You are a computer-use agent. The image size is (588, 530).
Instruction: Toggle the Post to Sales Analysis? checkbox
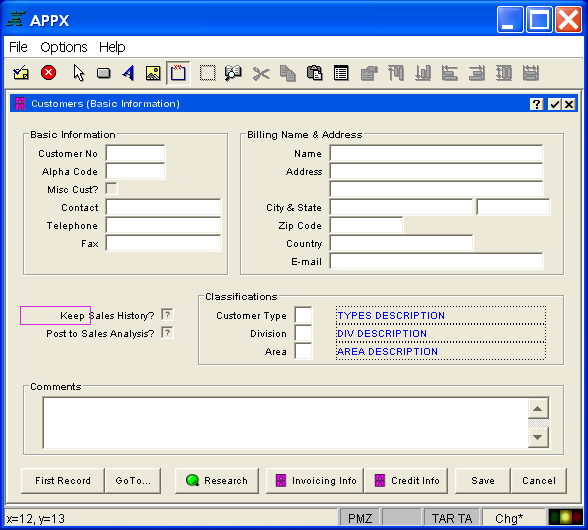[x=167, y=333]
